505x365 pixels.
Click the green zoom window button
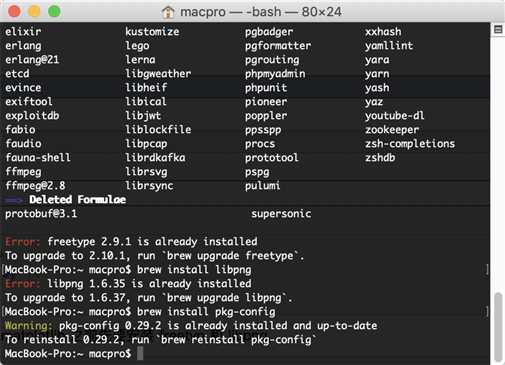coord(54,11)
